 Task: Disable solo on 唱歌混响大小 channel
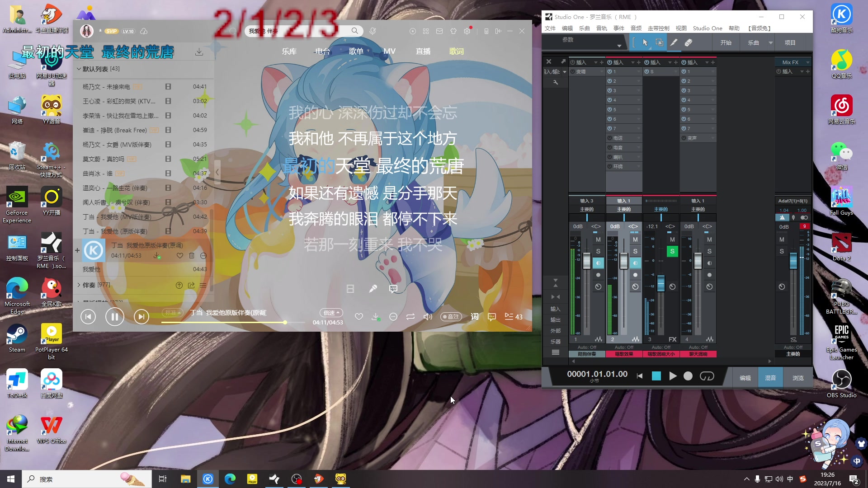click(672, 251)
